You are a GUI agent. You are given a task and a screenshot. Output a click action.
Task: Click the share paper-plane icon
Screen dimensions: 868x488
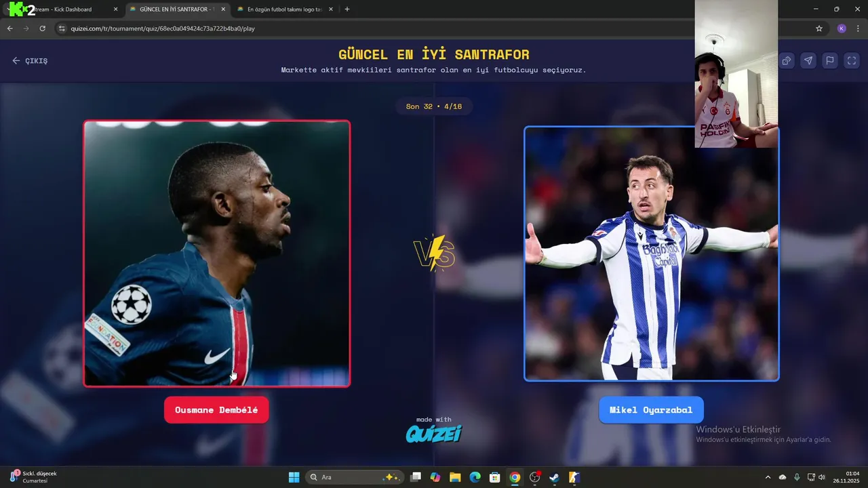(x=808, y=60)
